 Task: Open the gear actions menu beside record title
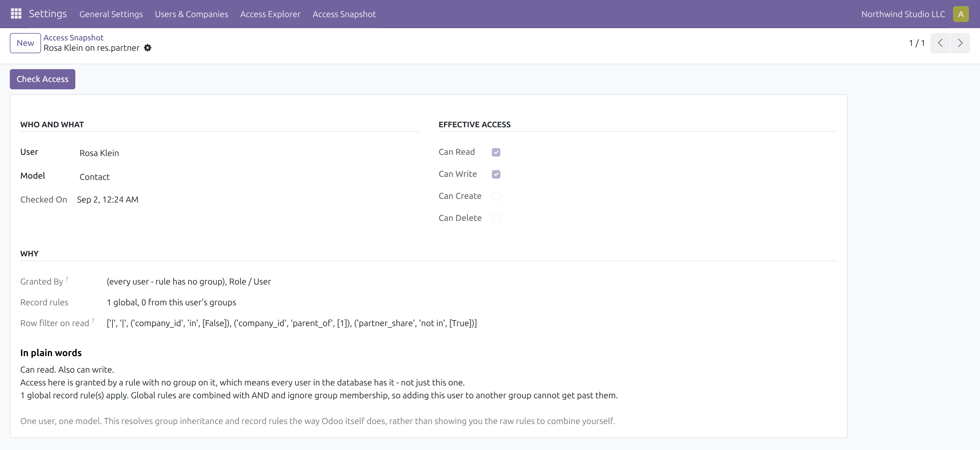pos(148,48)
